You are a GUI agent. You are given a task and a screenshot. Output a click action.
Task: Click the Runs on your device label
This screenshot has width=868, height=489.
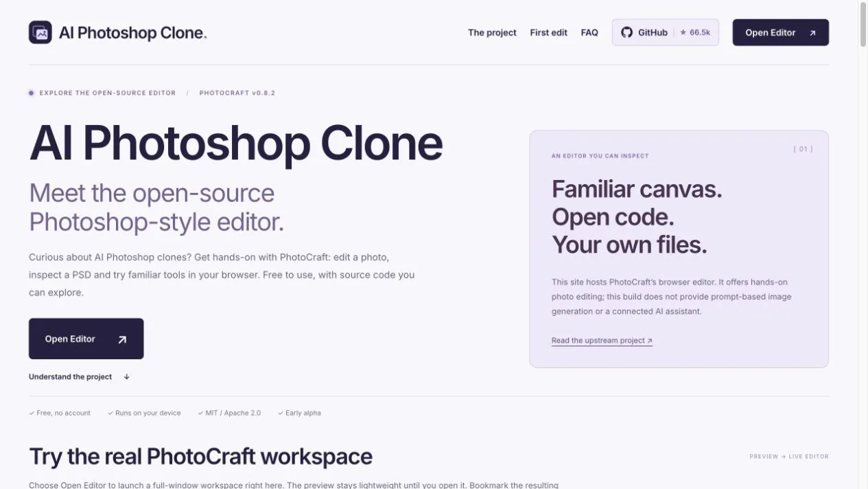tap(144, 413)
